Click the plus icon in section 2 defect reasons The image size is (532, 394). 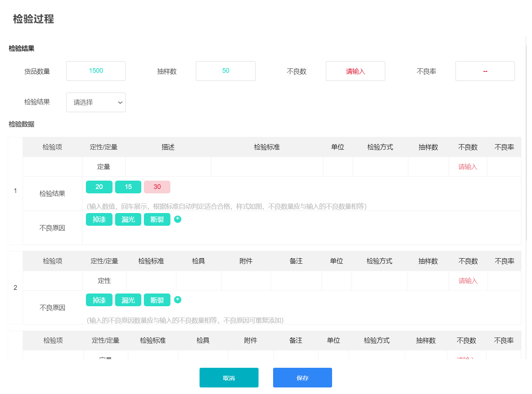click(177, 300)
